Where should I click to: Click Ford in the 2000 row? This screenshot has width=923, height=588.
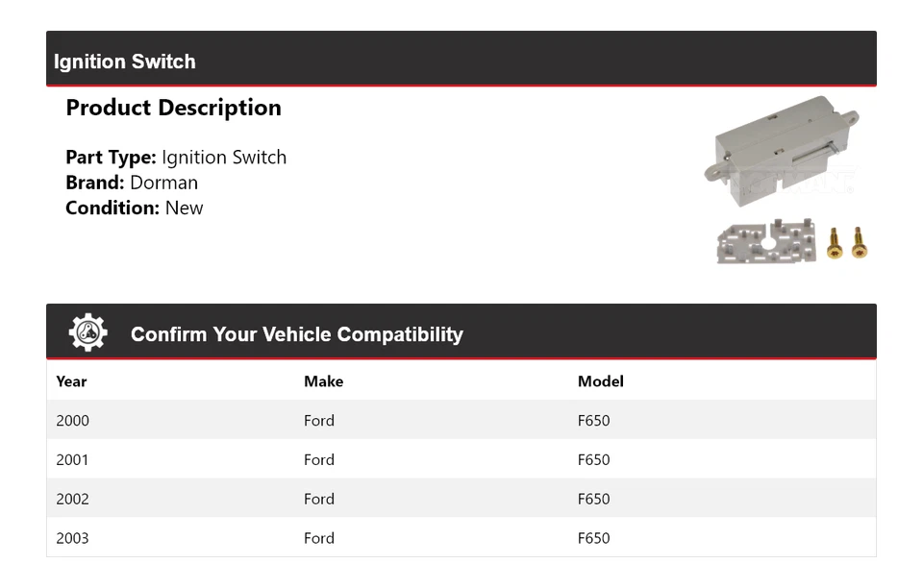pyautogui.click(x=319, y=421)
